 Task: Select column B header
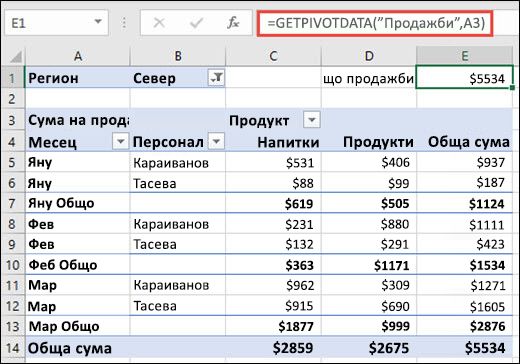tap(178, 56)
